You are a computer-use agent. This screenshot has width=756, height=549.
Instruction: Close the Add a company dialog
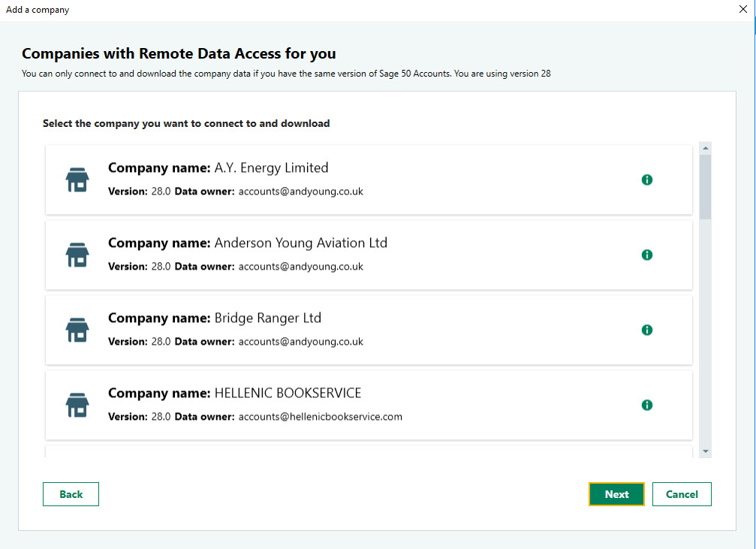(743, 10)
